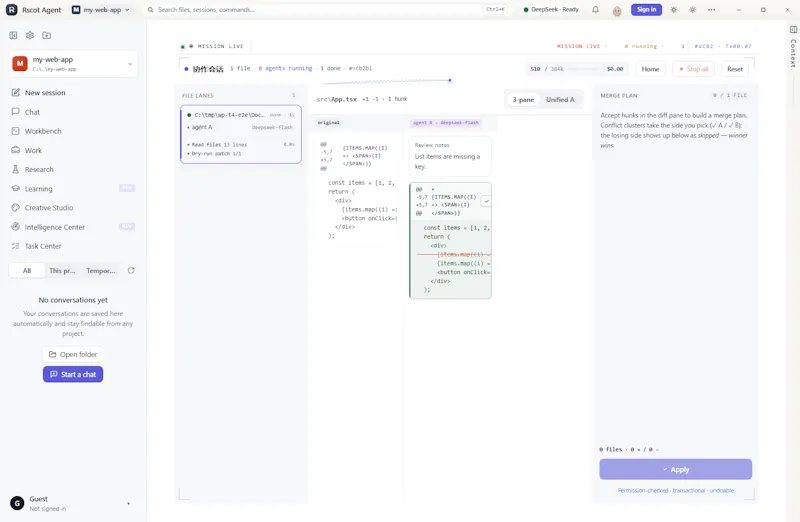Click the Home button in mission bar
This screenshot has height=522, width=800.
click(650, 69)
